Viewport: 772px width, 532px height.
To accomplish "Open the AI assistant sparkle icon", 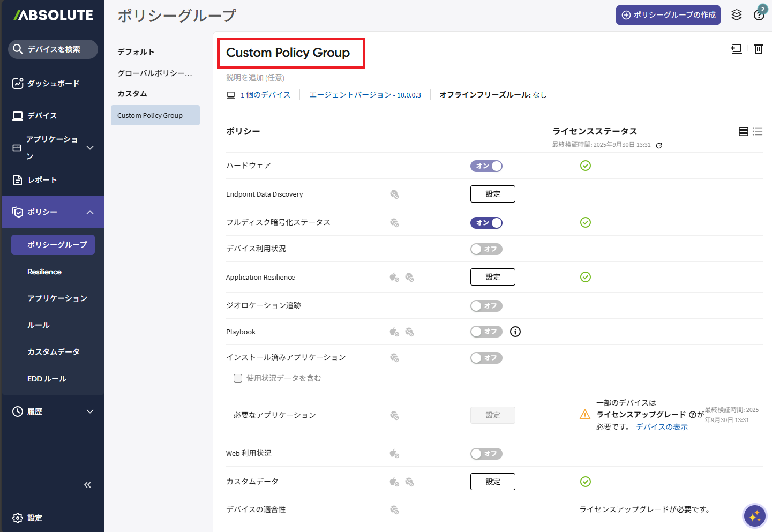I will pyautogui.click(x=755, y=516).
